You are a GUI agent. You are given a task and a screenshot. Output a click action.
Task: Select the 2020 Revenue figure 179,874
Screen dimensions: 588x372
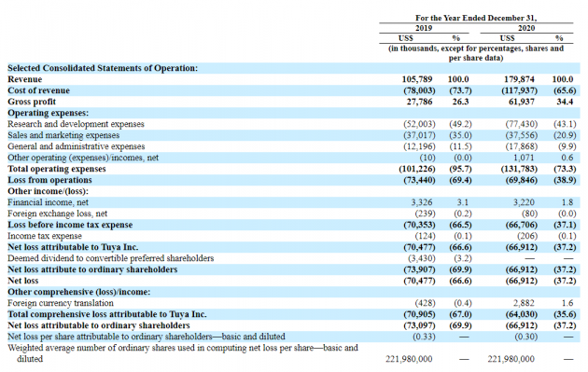pyautogui.click(x=519, y=79)
